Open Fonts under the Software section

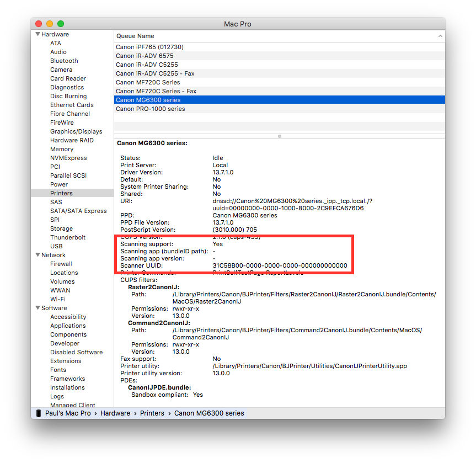(58, 369)
